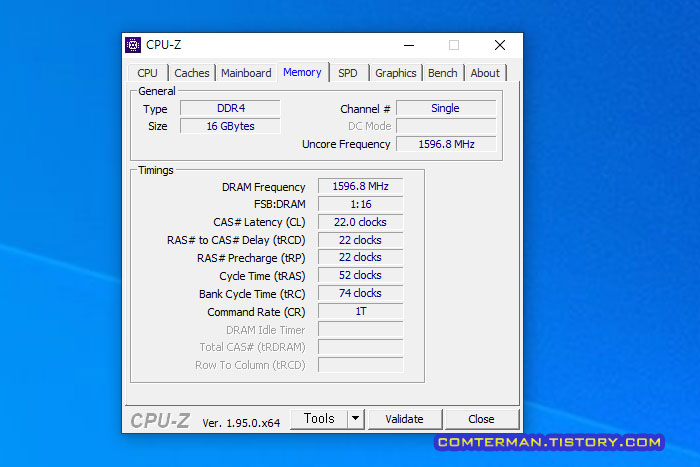This screenshot has width=700, height=467.
Task: Click the CPU-Z logo at bottom left
Action: (x=160, y=421)
